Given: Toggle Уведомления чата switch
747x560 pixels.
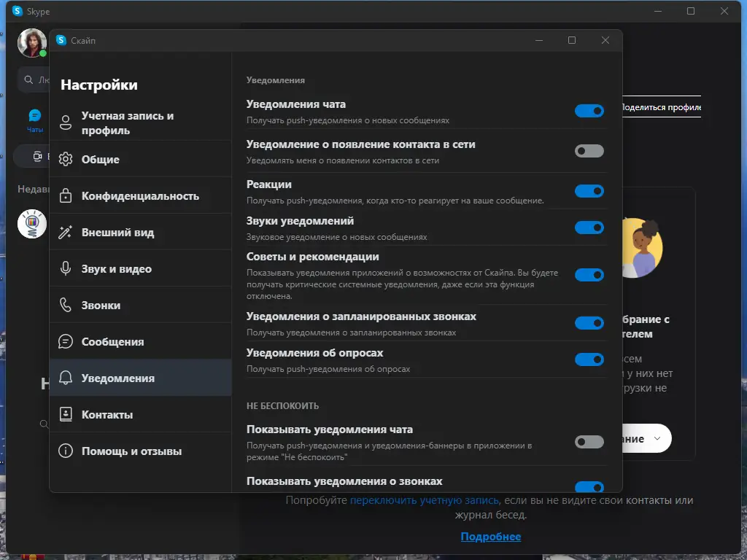Looking at the screenshot, I should [589, 111].
